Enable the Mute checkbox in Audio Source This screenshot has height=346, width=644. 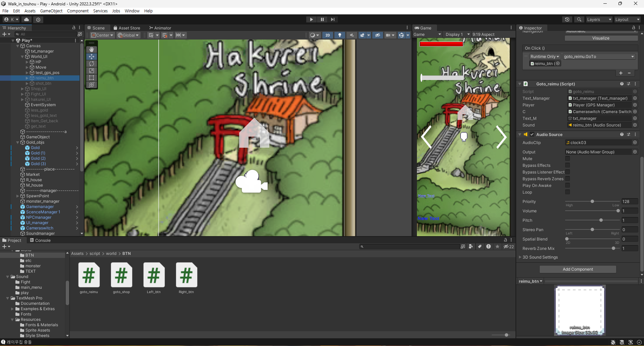[568, 159]
